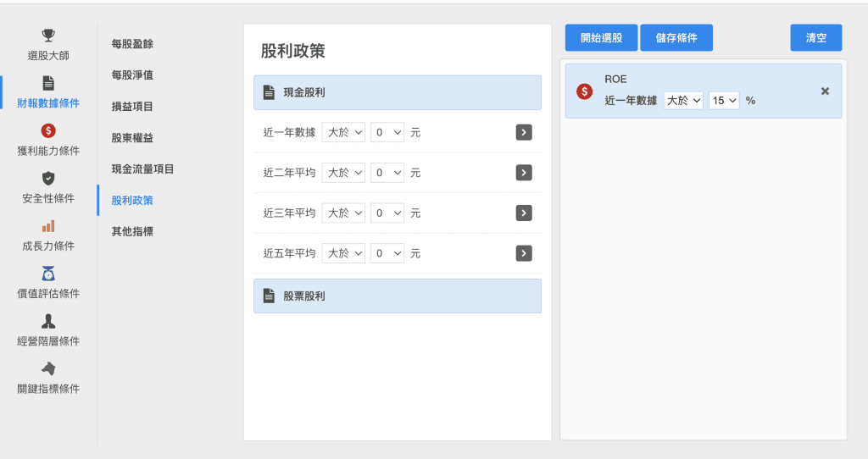Open the 安全性條件 shield icon
The image size is (868, 459).
click(x=48, y=178)
